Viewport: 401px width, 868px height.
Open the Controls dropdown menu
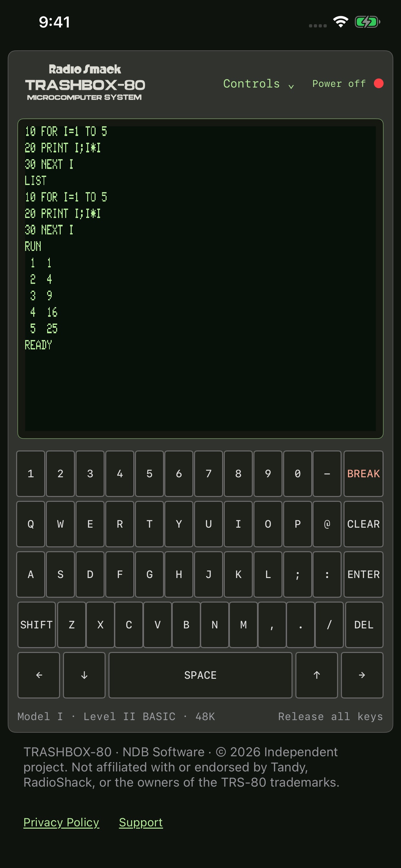coord(259,84)
